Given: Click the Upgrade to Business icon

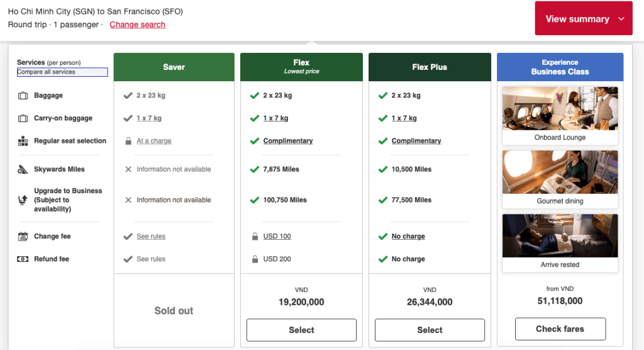Looking at the screenshot, I should coord(23,200).
